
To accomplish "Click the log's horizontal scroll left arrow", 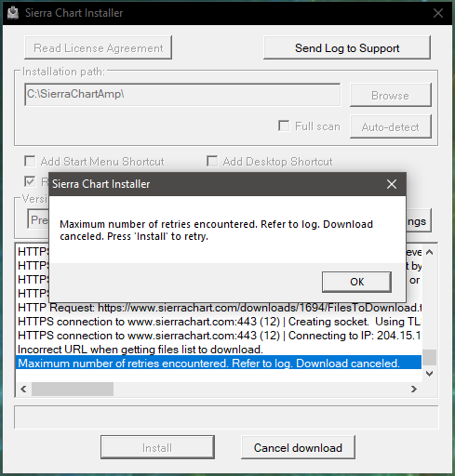I will 23,389.
